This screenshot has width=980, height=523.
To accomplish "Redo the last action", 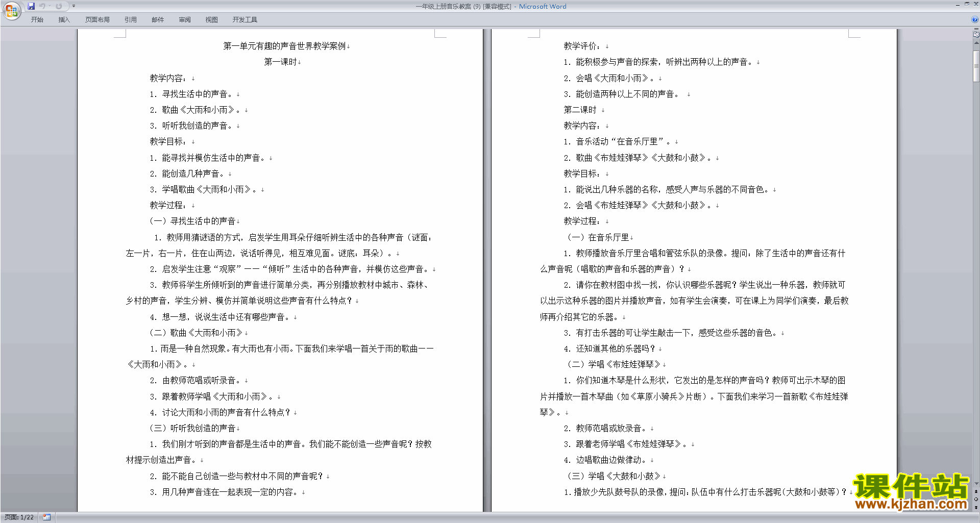I will coord(59,6).
